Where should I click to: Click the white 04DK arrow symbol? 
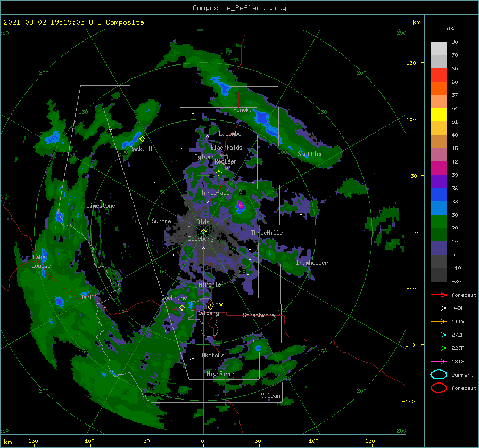tap(439, 308)
